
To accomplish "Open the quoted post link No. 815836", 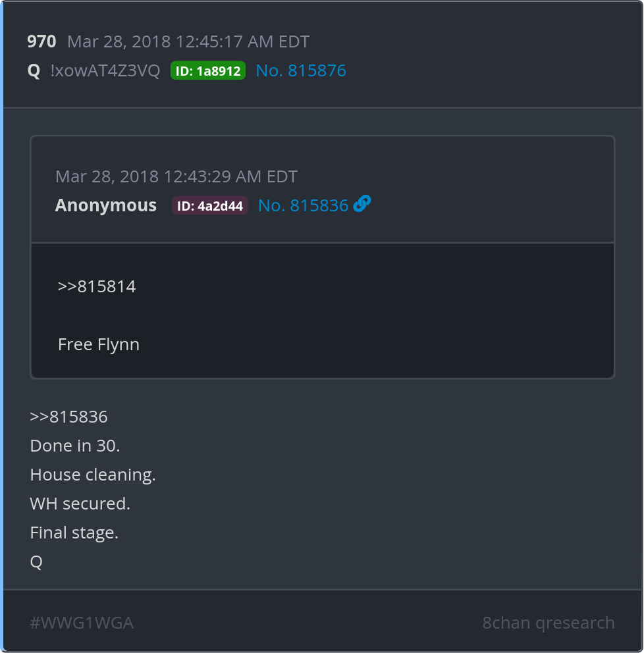I will click(303, 205).
